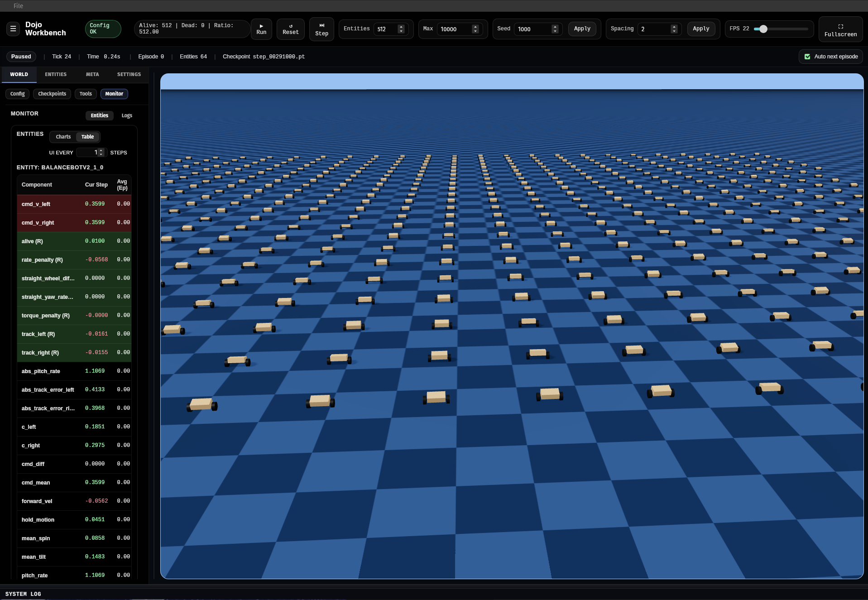Click the Config OK status badge

[x=103, y=29]
